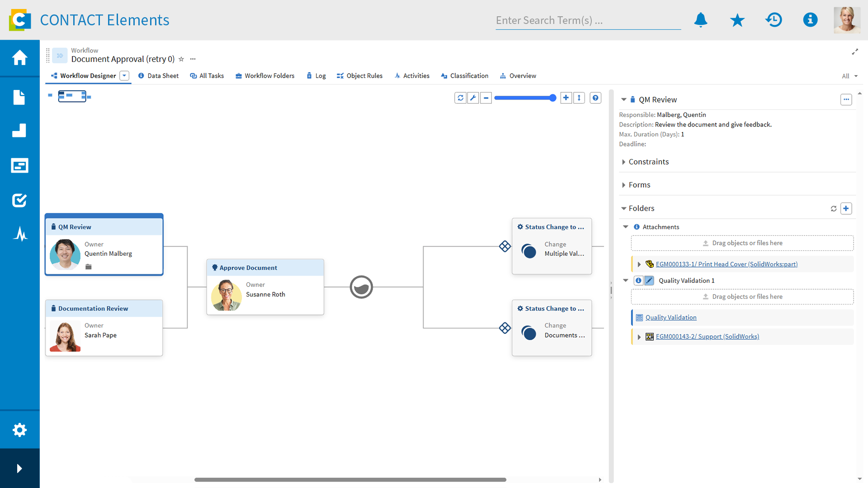Viewport: 868px width, 488px height.
Task: Add a new folder with plus button
Action: [x=846, y=208]
